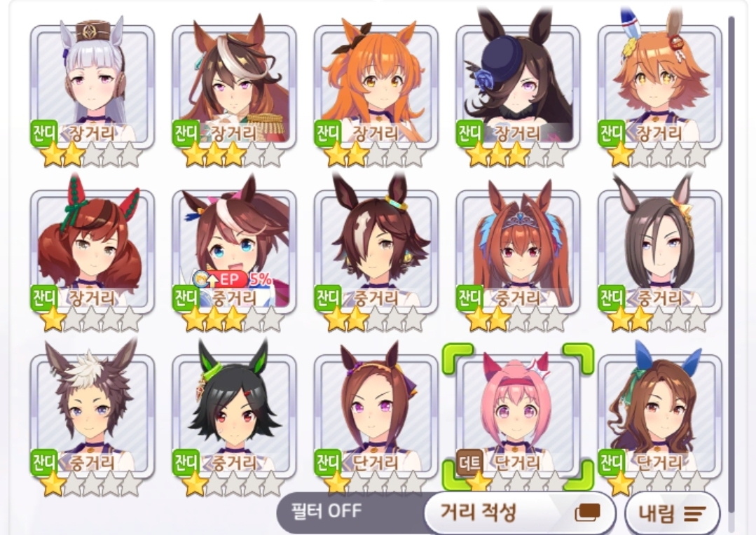Click the 더트 badge on pink-haired card
The width and height of the screenshot is (756, 535).
[x=469, y=462]
